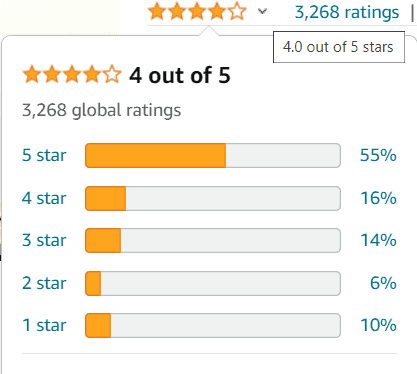The image size is (417, 374).
Task: Select the 55% percentage link
Action: (x=378, y=155)
